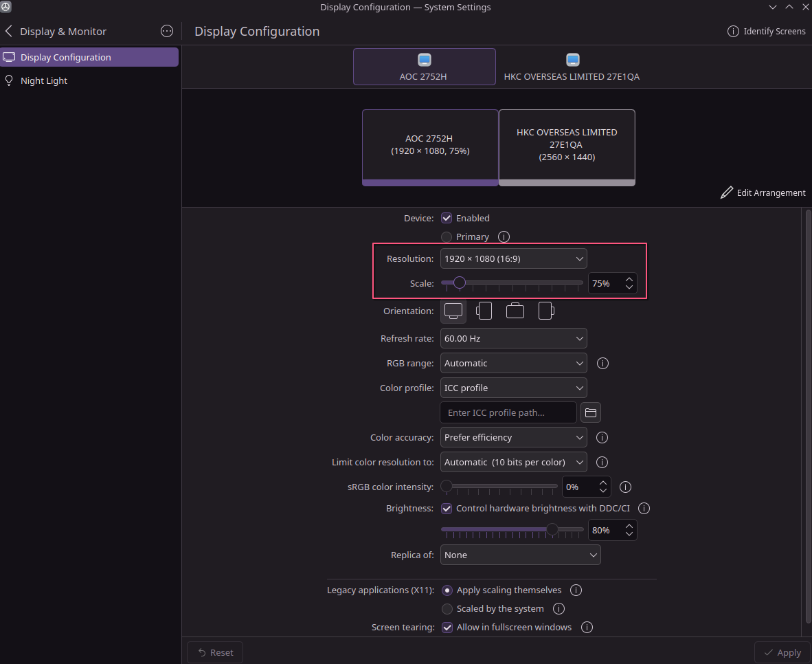Open the Color profile dropdown
Image resolution: width=812 pixels, height=664 pixels.
click(x=513, y=388)
